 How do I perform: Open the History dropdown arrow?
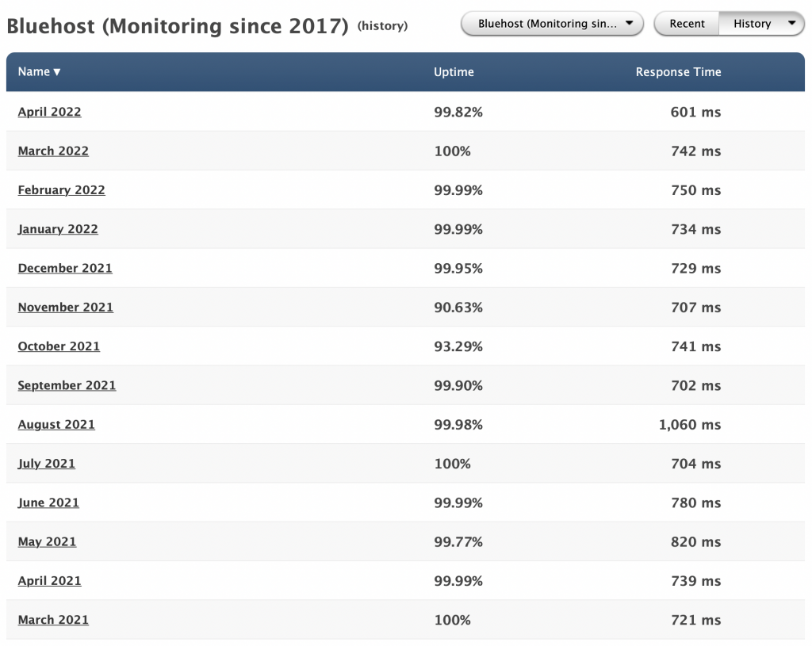[792, 23]
